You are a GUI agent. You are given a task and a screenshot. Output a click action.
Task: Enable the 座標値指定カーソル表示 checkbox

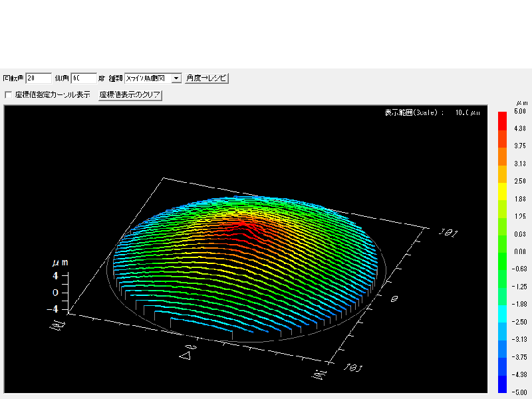click(9, 95)
